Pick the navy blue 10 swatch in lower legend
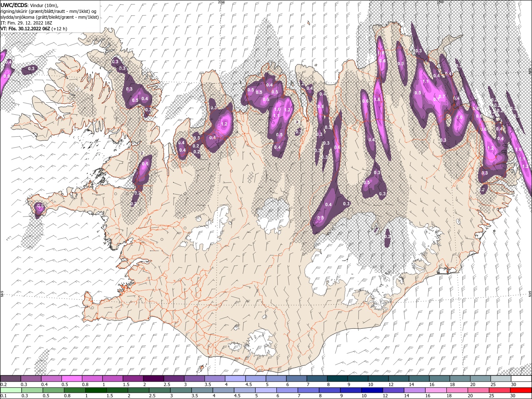This screenshot has height=399, width=532. (x=371, y=390)
